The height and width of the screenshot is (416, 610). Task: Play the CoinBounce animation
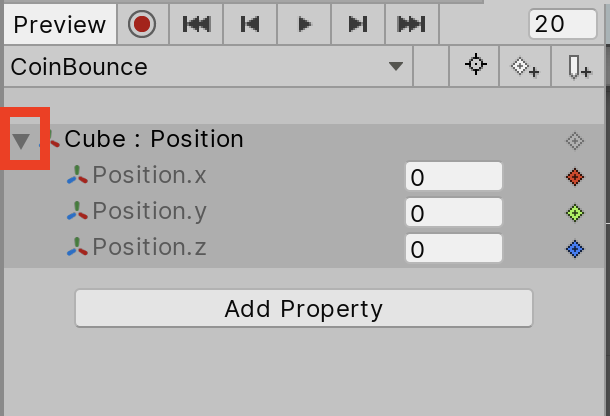click(x=305, y=25)
